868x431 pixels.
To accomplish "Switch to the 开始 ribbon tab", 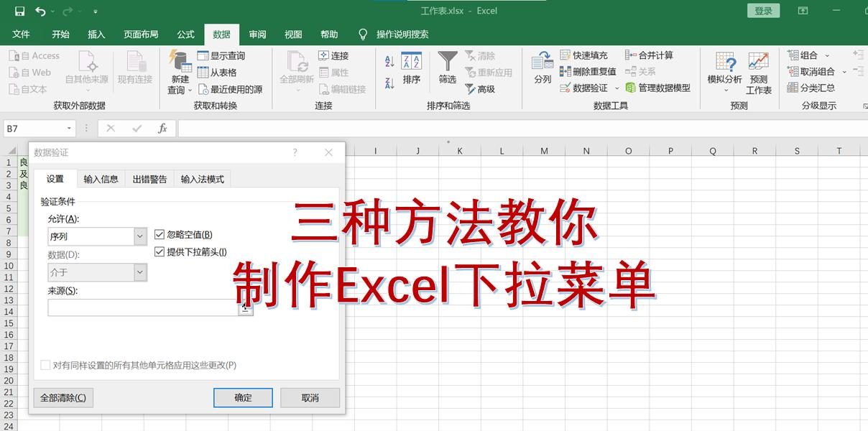I will pos(60,34).
